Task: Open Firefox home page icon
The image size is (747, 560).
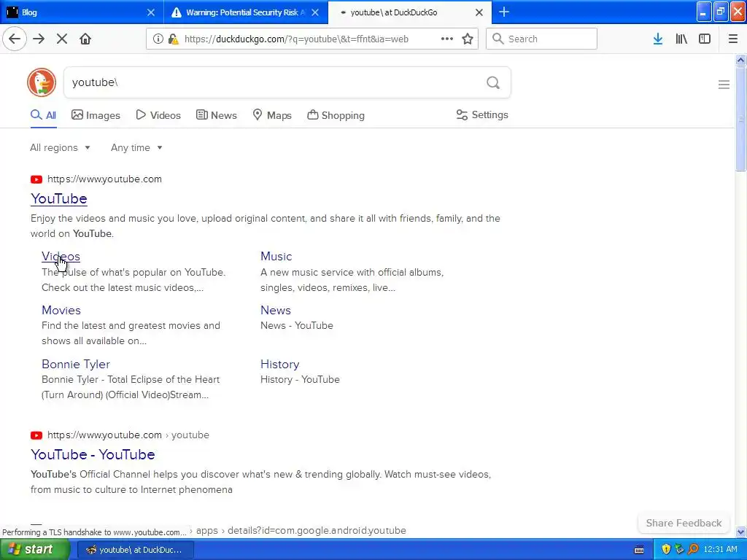Action: [x=85, y=39]
